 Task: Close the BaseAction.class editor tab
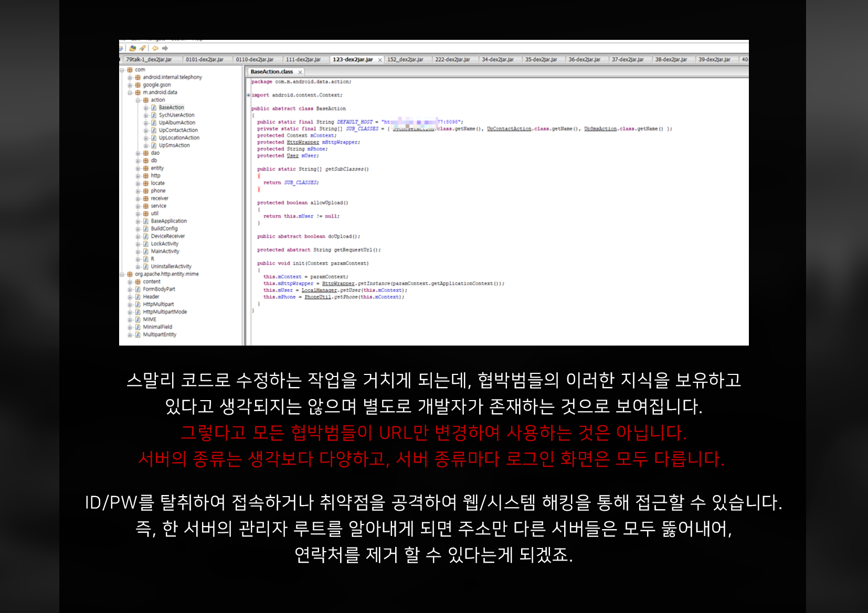[300, 72]
